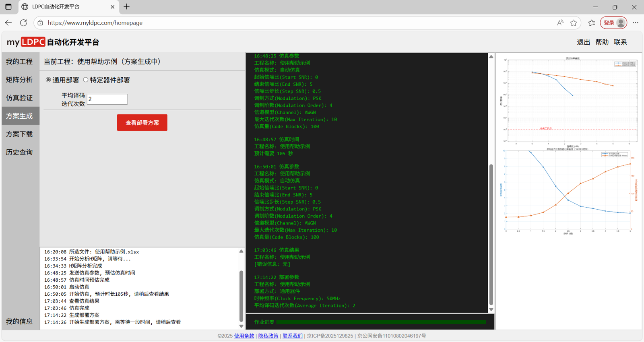Switch to 方案下载 sidebar item
This screenshot has width=644, height=342.
(19, 134)
